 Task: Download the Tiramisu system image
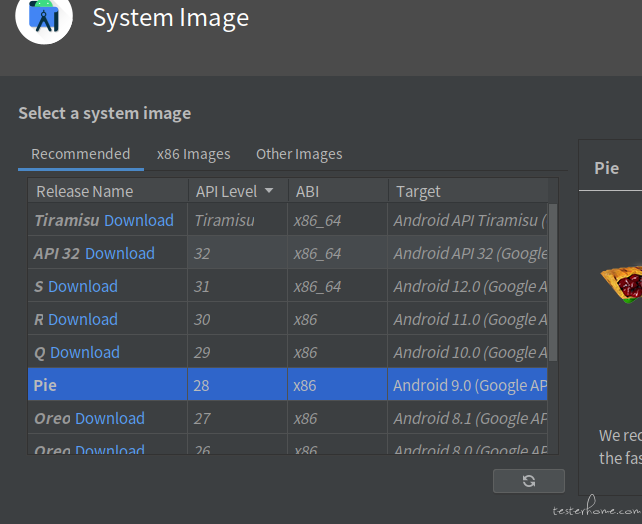(139, 221)
